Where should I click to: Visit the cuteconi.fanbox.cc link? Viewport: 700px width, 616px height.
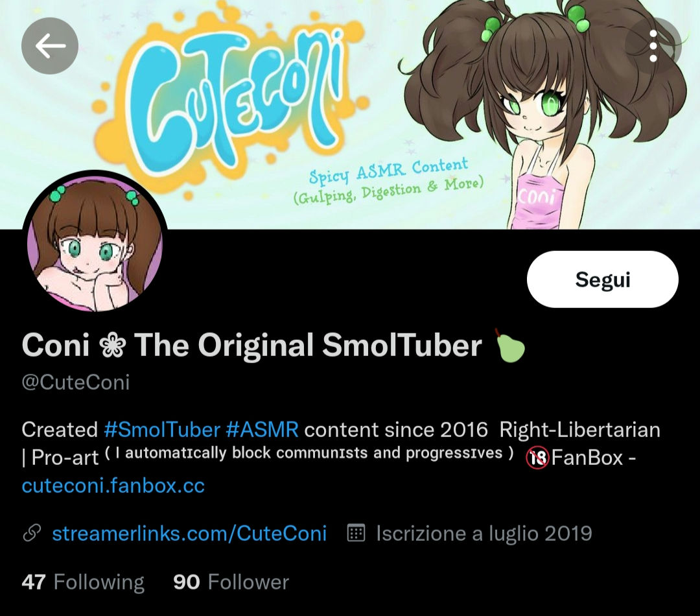113,486
